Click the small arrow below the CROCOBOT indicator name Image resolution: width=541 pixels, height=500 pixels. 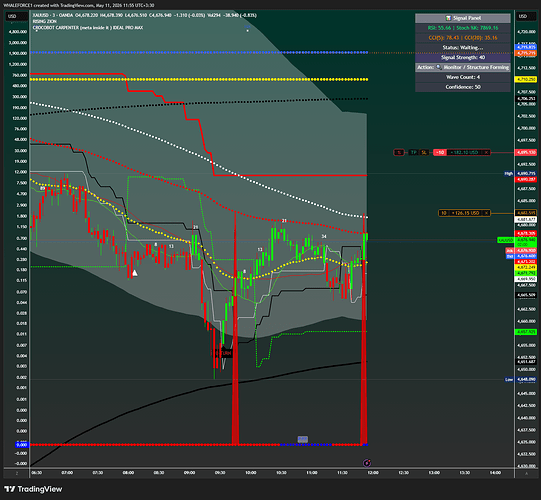coord(36,31)
